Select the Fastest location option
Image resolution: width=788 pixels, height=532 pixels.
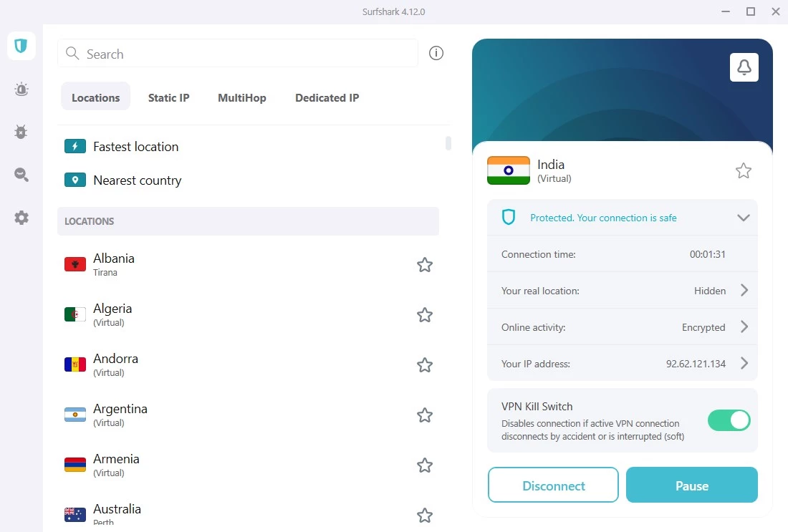(135, 146)
